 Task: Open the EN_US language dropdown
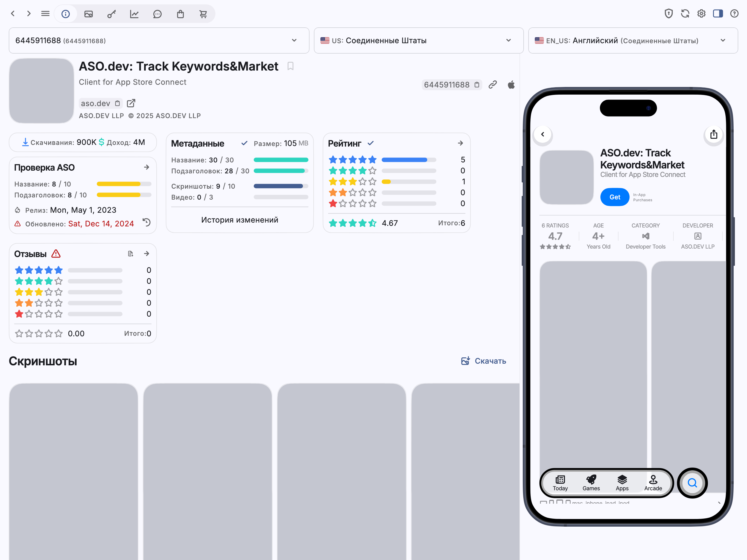[x=633, y=40]
